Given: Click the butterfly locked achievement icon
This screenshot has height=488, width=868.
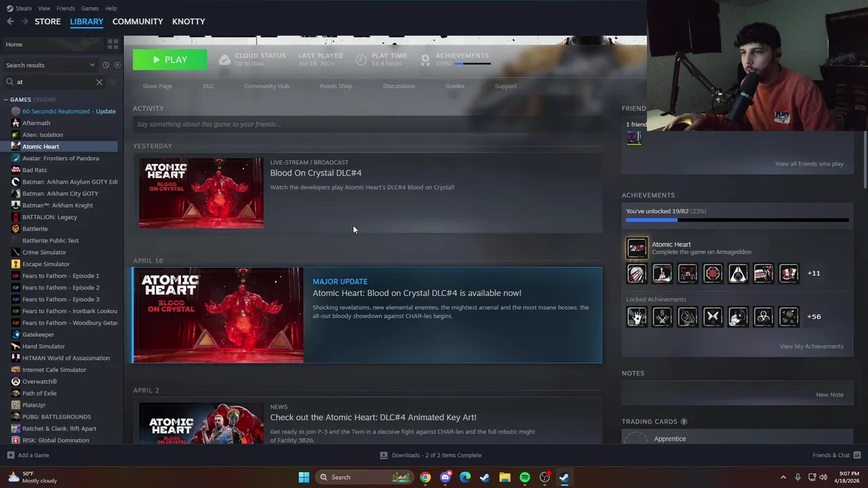Looking at the screenshot, I should pos(713,317).
